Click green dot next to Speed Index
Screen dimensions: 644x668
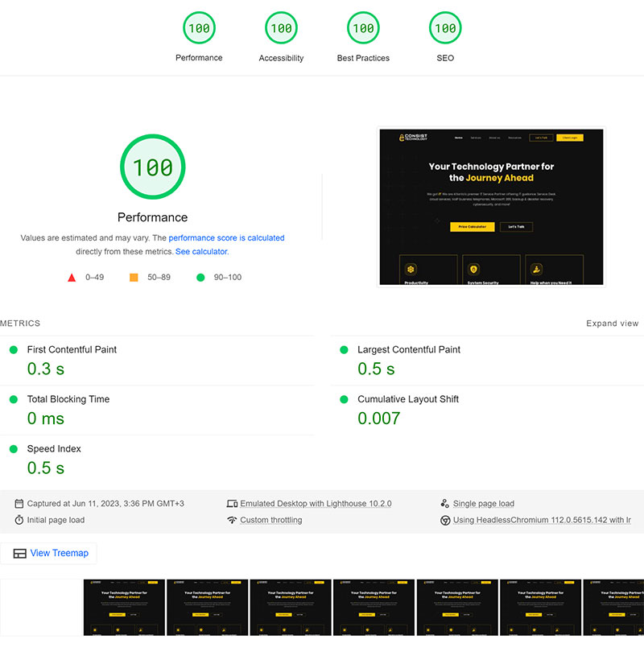click(14, 448)
